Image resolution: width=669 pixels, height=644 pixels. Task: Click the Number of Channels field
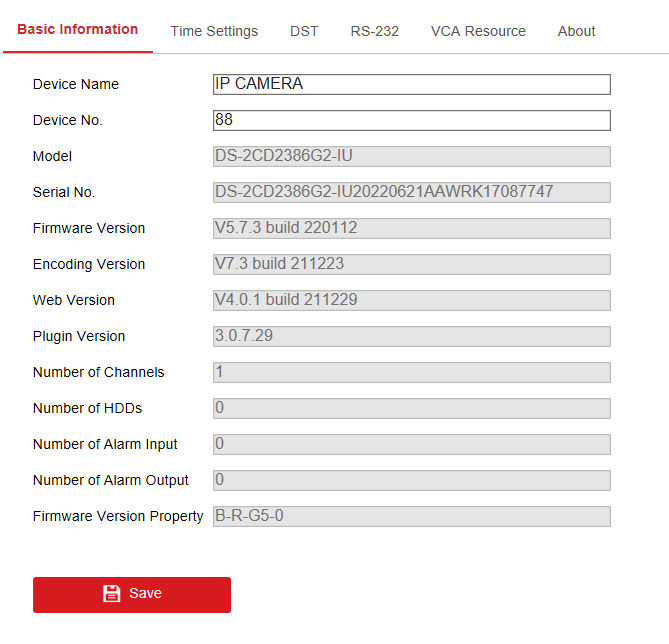click(x=411, y=373)
